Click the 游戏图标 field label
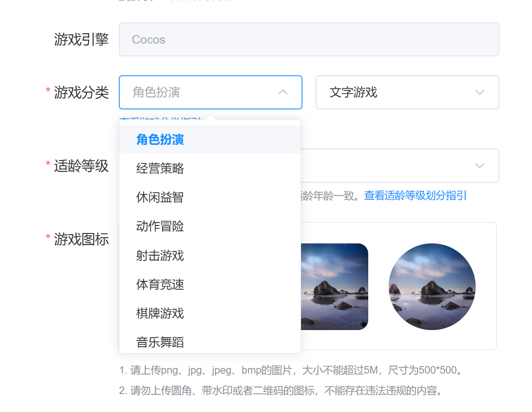This screenshot has width=532, height=412. [x=81, y=239]
